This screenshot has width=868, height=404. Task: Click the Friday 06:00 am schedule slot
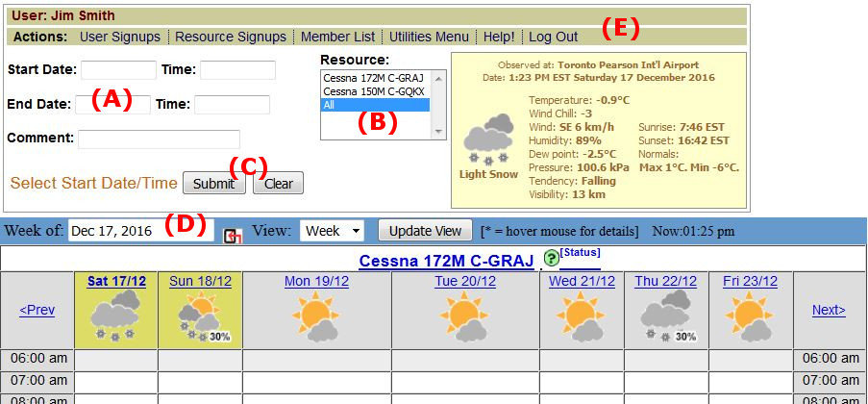750,359
